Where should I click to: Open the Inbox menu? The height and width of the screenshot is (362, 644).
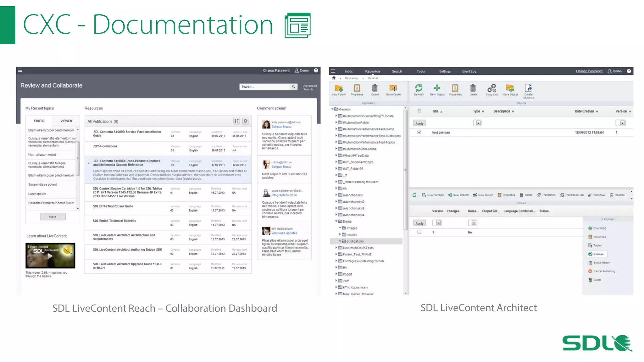click(x=348, y=71)
